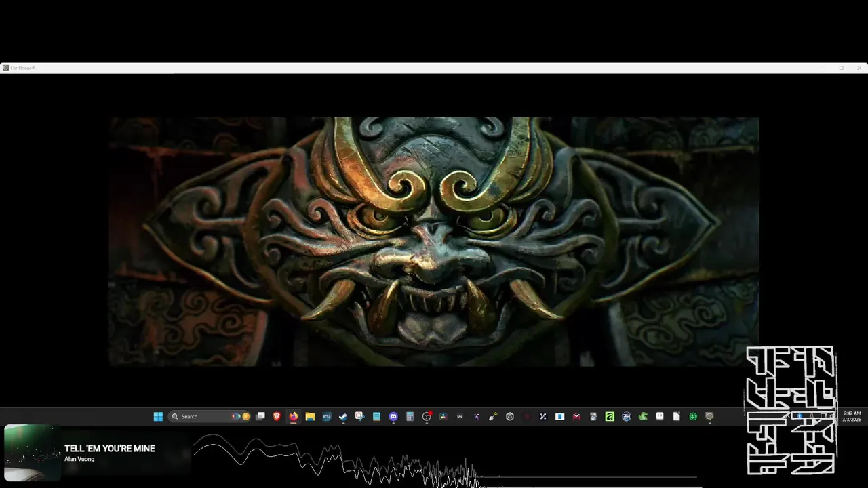Click the artist name "Alan Vuong"
868x488 pixels.
pyautogui.click(x=79, y=460)
